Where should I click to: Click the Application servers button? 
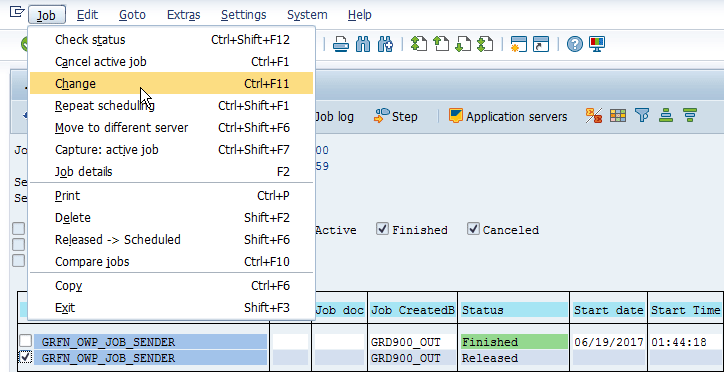coord(508,116)
